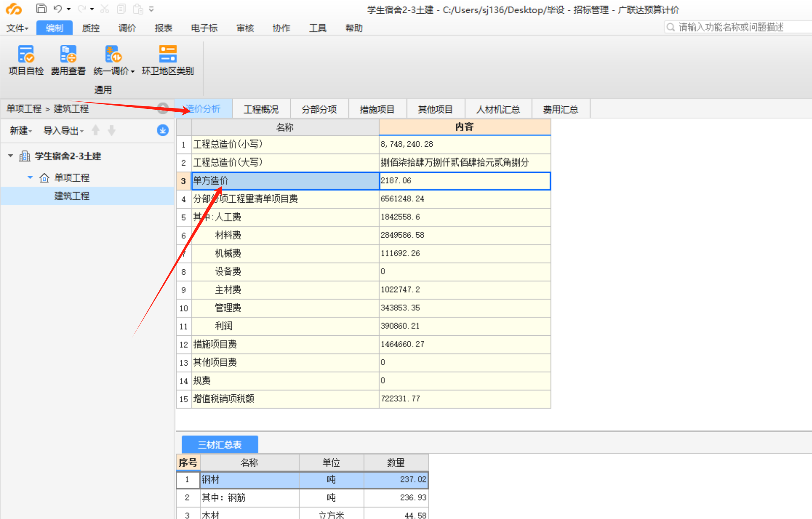Screen dimensions: 812x519
Task: Click the copy icon in quick toolbar
Action: tap(121, 8)
